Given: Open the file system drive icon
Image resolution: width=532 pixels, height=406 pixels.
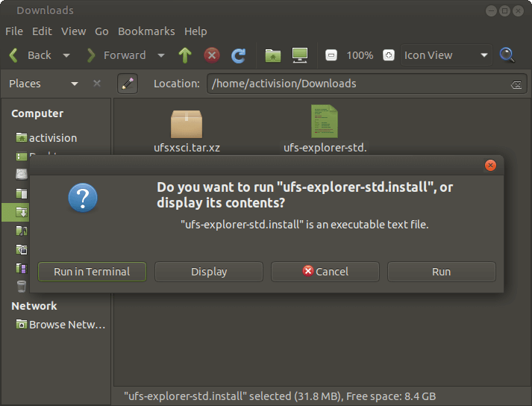Looking at the screenshot, I should point(22,175).
